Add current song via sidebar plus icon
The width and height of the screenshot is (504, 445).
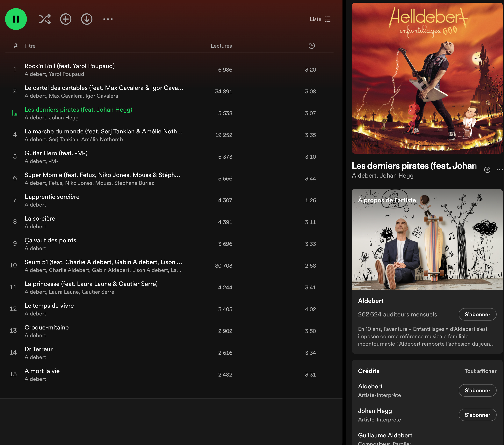487,170
